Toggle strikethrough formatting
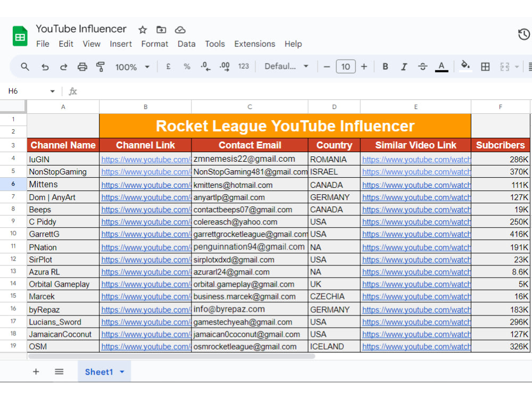The height and width of the screenshot is (399, 532). pos(422,66)
